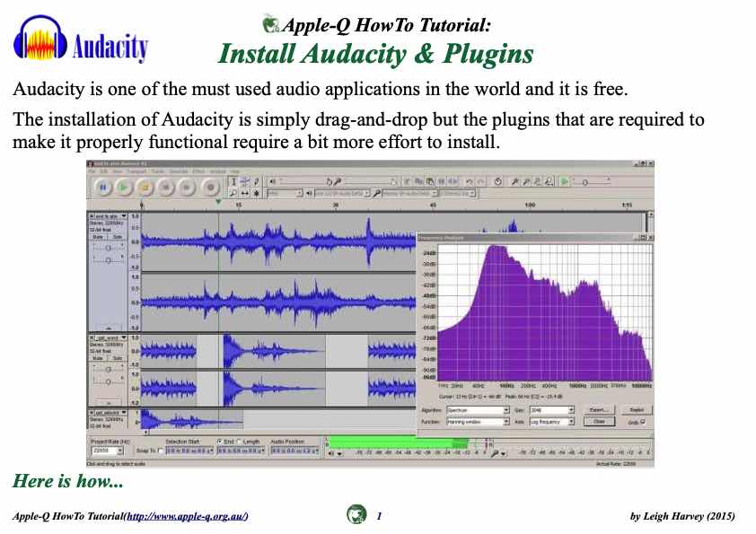Toggle the Grids checkbox in Frequency Analysis

pyautogui.click(x=643, y=422)
